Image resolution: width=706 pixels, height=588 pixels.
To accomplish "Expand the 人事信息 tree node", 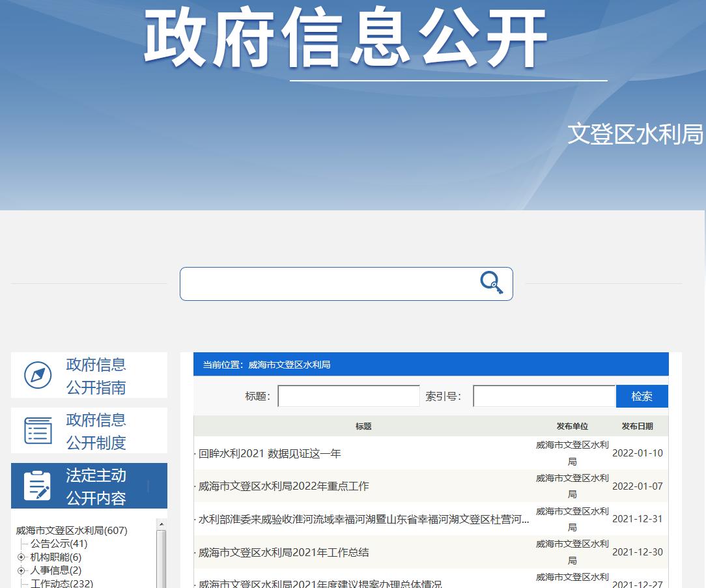I will point(21,571).
